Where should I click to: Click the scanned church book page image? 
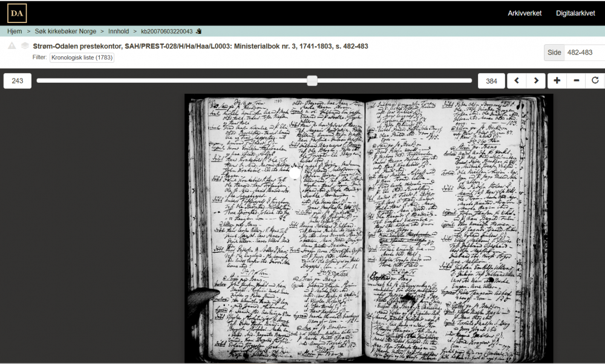(368, 229)
